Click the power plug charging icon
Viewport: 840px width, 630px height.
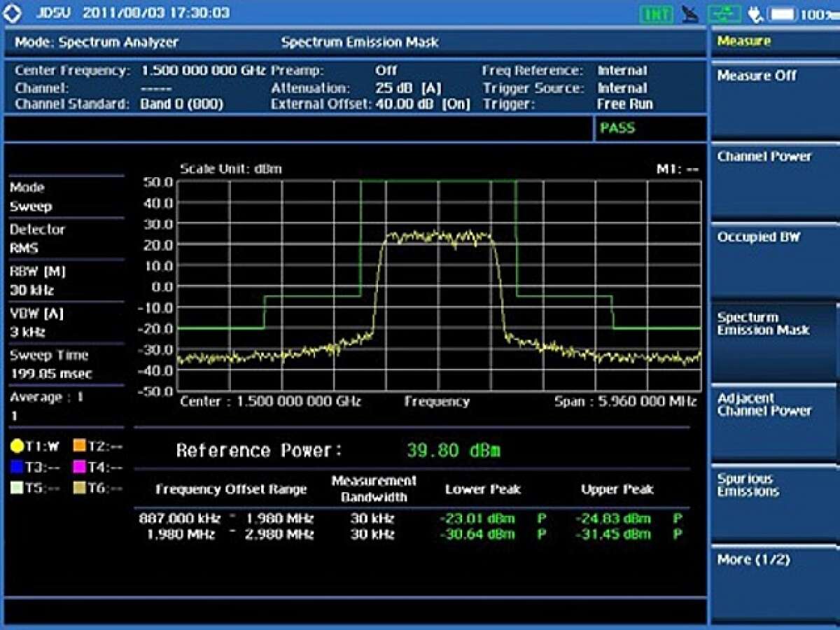(755, 14)
